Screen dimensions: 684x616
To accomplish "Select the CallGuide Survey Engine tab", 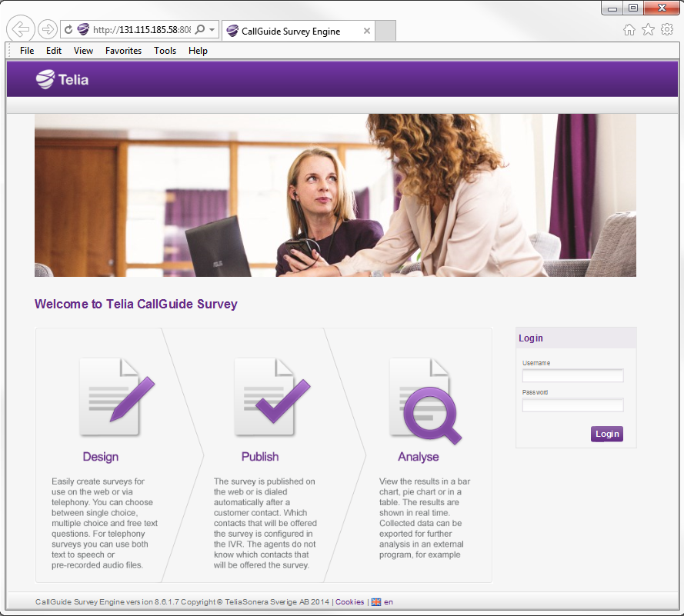I will tap(299, 31).
